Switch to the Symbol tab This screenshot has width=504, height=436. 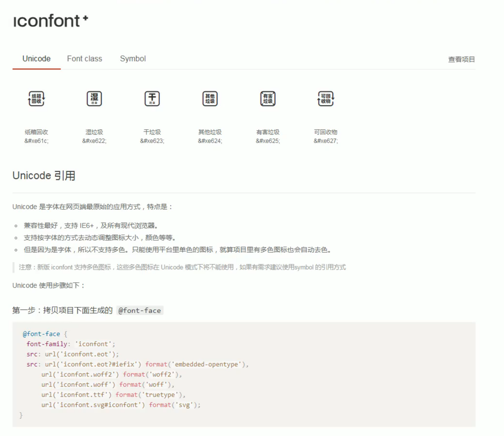pyautogui.click(x=133, y=59)
